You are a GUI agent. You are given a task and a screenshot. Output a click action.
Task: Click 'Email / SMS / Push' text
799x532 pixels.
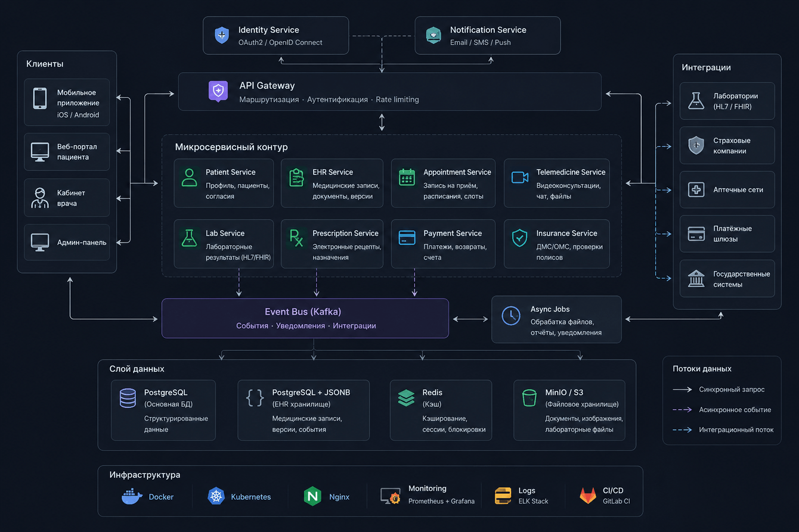pos(481,42)
